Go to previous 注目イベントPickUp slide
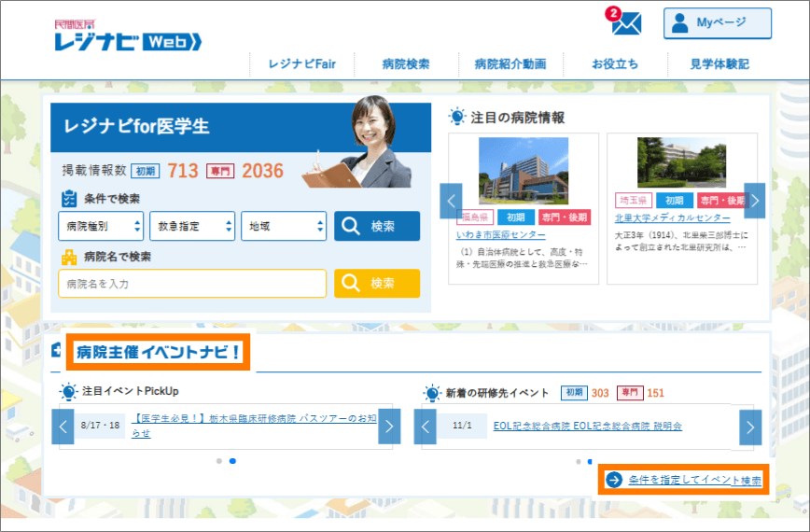Screen dimensions: 810x532 63,427
